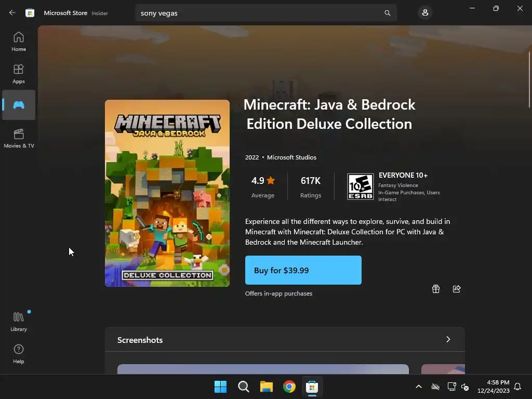
Task: Open the notifications bell icon
Action: point(517,387)
